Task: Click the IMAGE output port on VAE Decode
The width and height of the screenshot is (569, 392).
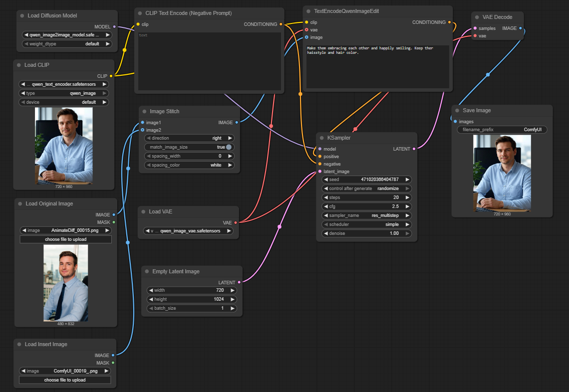Action: (x=521, y=28)
